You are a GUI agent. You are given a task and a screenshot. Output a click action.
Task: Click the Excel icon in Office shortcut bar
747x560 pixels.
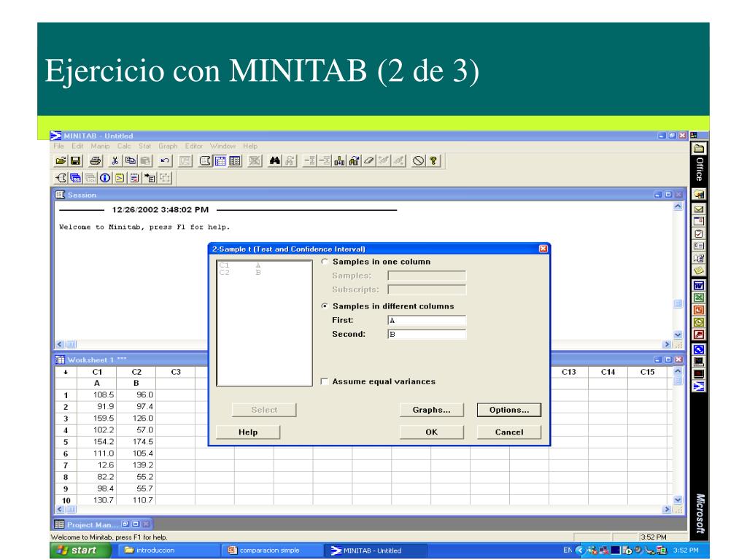699,298
